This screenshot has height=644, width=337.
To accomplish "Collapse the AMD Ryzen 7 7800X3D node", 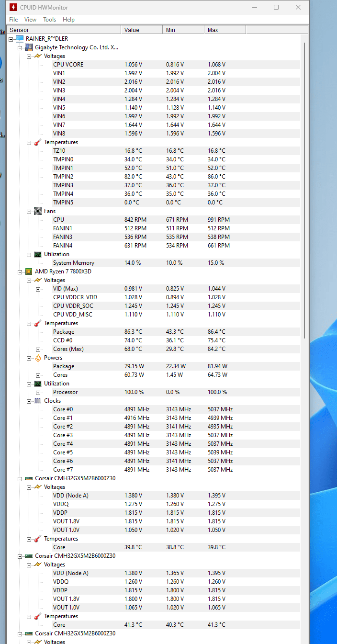I will [20, 271].
